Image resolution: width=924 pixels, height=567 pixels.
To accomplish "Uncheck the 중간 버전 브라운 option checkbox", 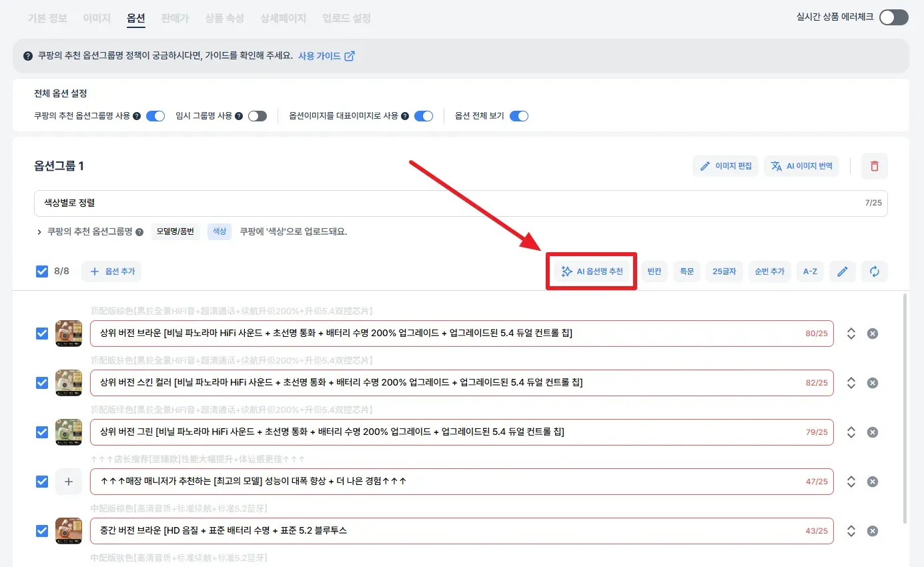I will pos(42,531).
